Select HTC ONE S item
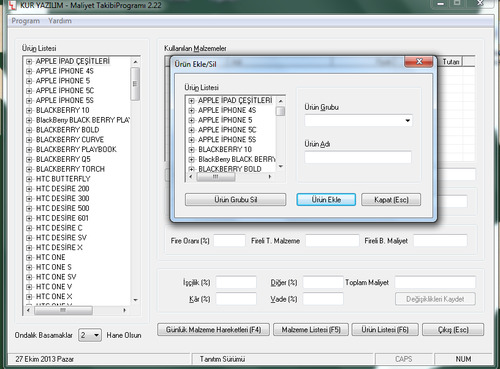500x369 pixels. [x=53, y=267]
